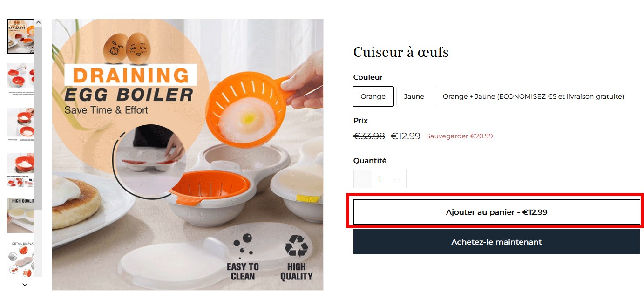Click the Cuiseur à œufs product title

click(401, 52)
